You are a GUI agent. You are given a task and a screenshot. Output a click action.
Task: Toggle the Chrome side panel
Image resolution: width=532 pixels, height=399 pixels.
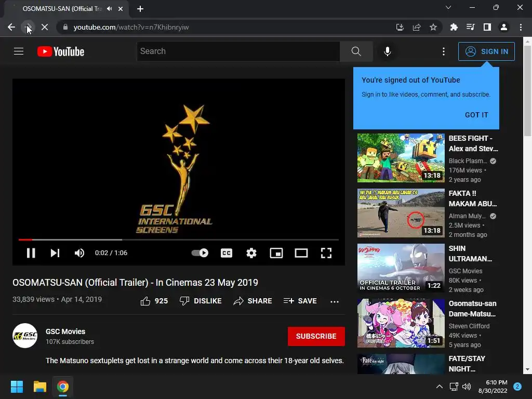[487, 27]
